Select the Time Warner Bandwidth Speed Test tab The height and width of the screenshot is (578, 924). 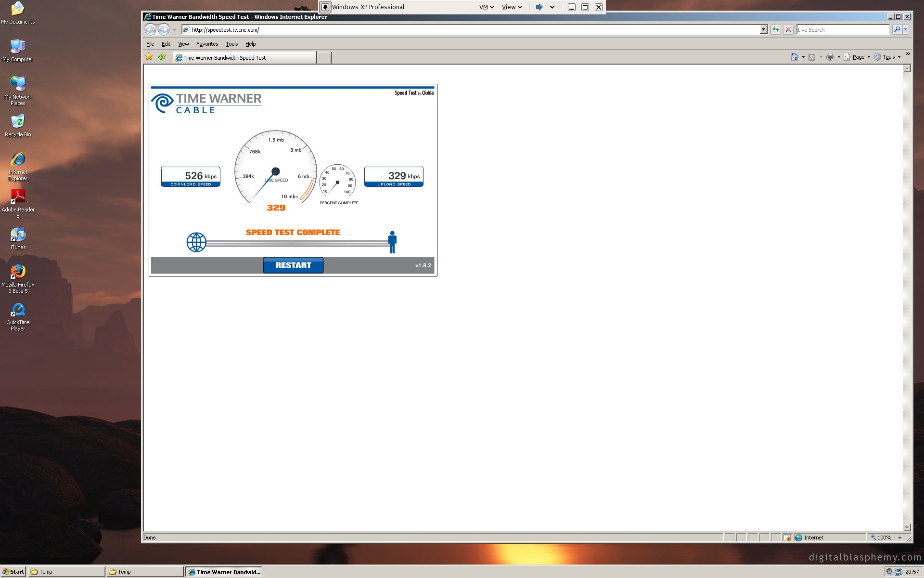[x=244, y=58]
